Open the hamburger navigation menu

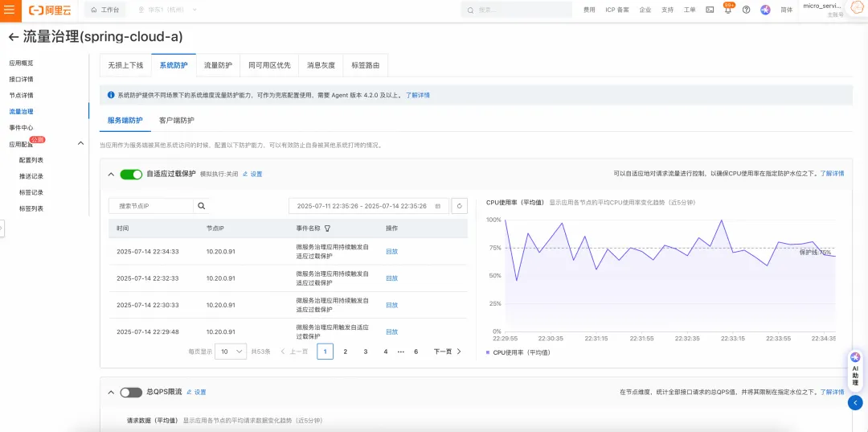point(10,10)
